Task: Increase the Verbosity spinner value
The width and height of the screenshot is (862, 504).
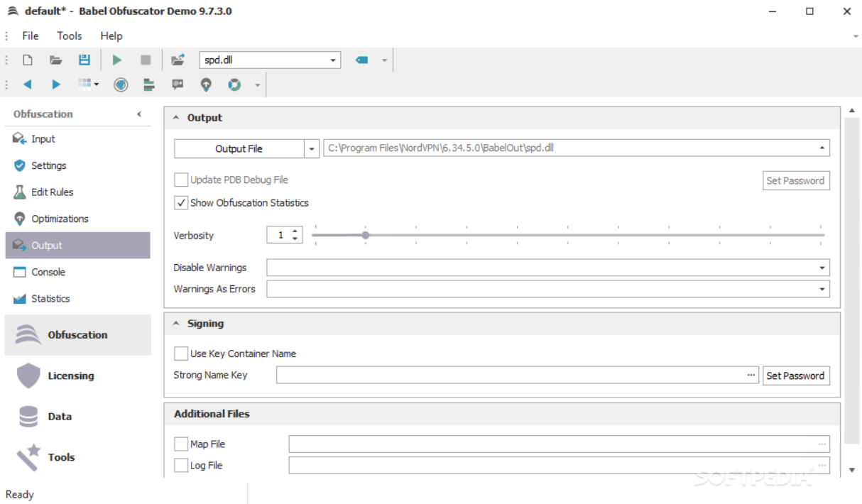Action: 295,231
